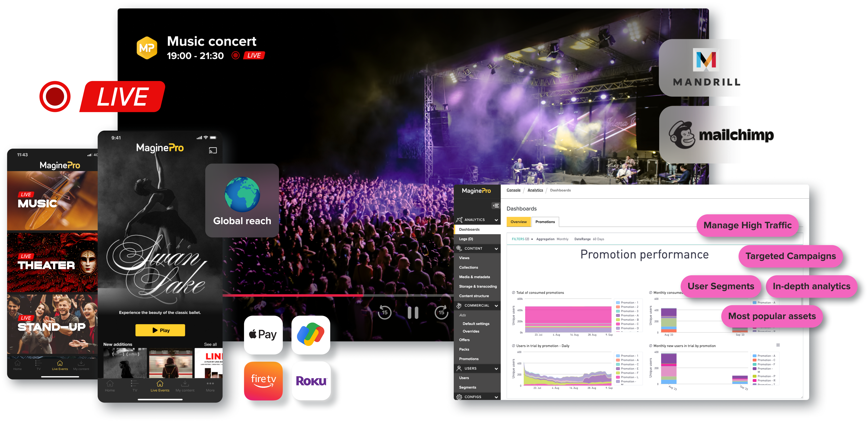Toggle Promotion - E in Users in trial Daily legend

[627, 369]
